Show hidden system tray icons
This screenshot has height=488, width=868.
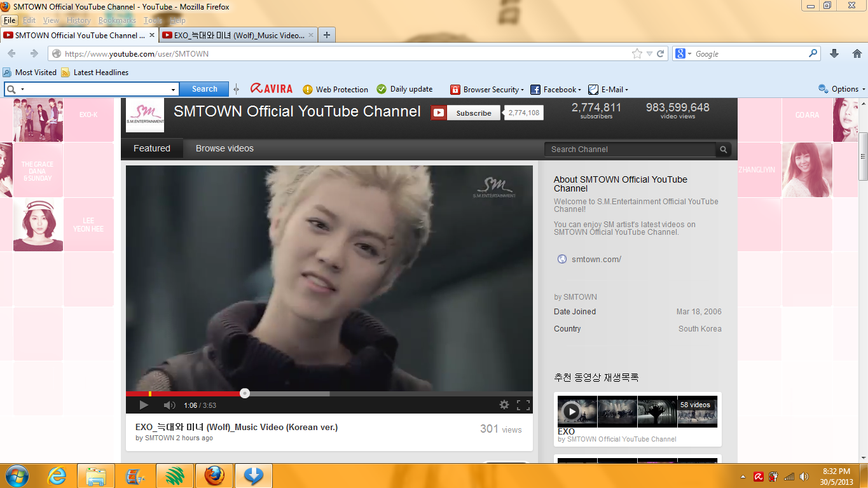(x=743, y=476)
